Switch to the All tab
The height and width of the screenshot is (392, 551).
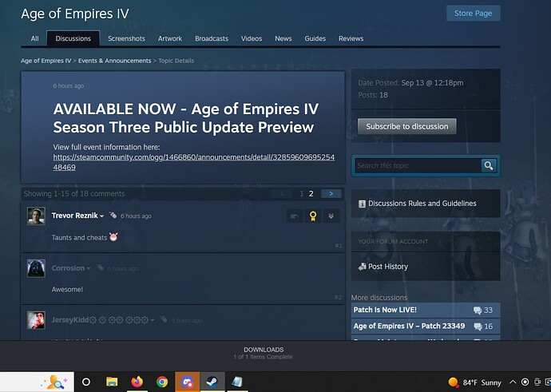[x=34, y=38]
